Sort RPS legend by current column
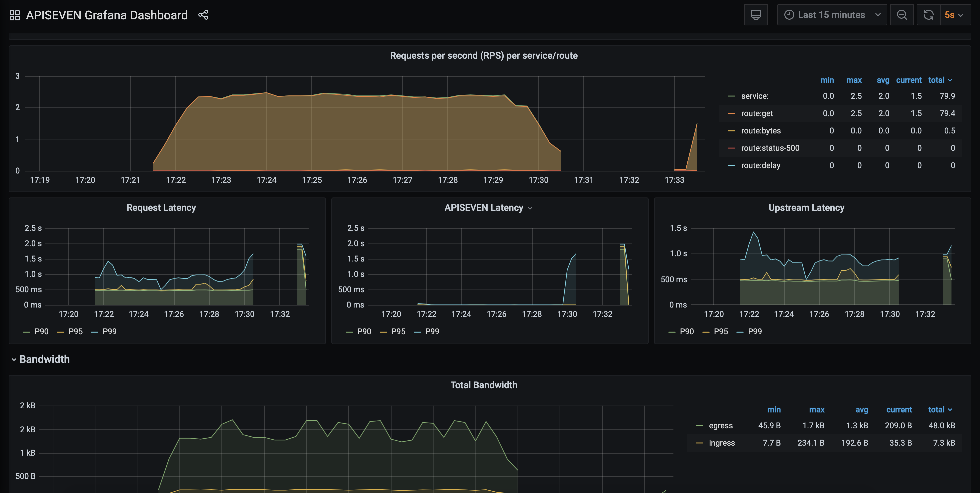 (908, 80)
